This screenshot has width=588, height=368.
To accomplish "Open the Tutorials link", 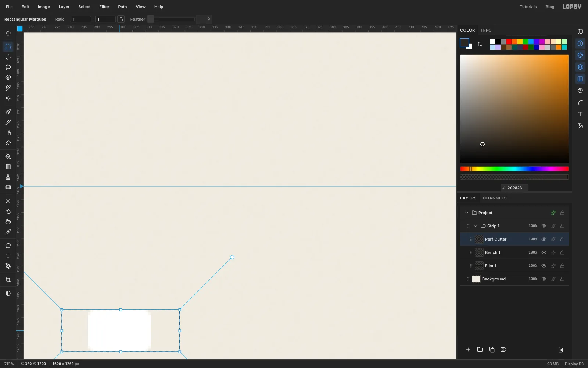I will 528,7.
